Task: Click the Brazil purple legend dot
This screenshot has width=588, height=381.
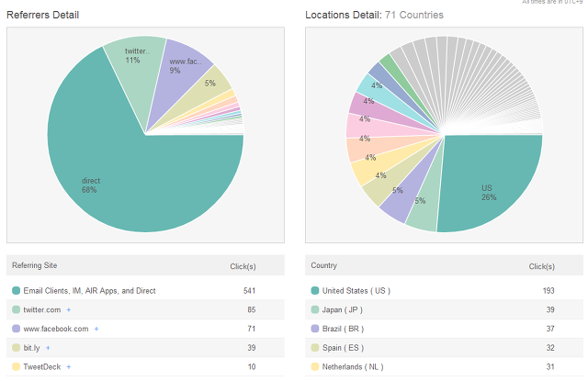Action: pos(315,329)
